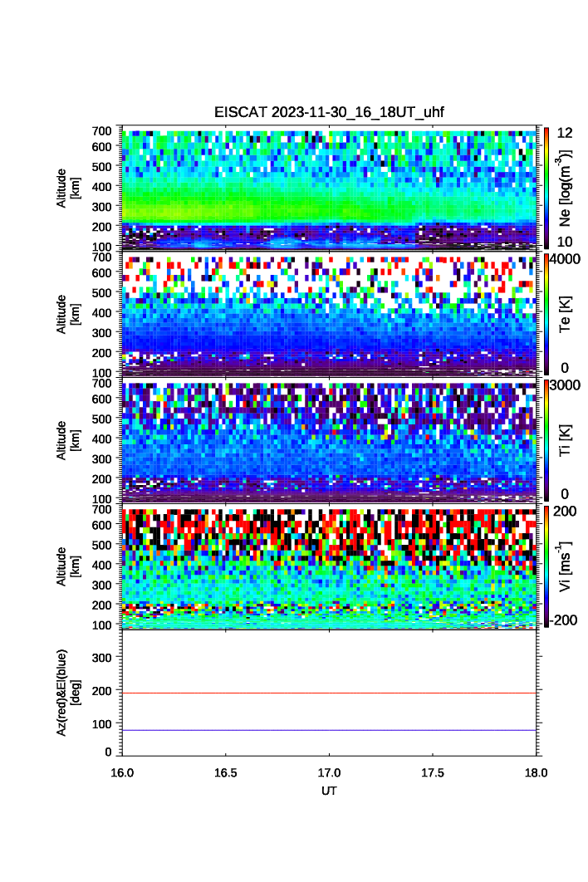Viewport: 588px width, 882px height.
Task: Click the UT x-axis label
Action: (x=330, y=791)
